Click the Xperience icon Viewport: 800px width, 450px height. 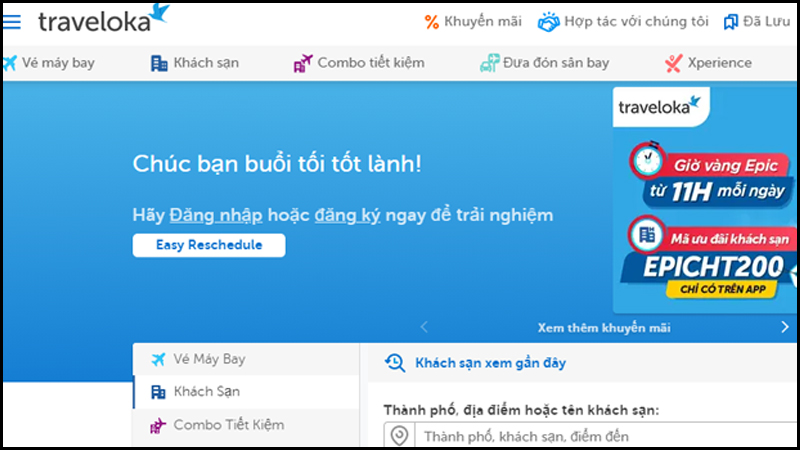[x=673, y=63]
